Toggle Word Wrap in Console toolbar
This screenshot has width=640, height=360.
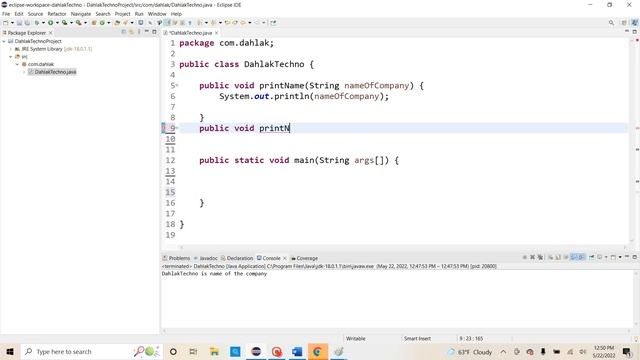coord(566,257)
